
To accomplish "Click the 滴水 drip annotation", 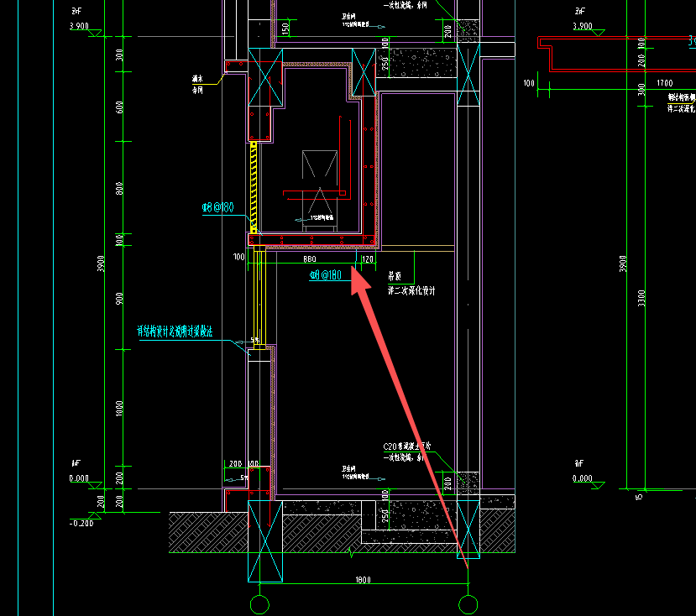I will click(x=197, y=79).
